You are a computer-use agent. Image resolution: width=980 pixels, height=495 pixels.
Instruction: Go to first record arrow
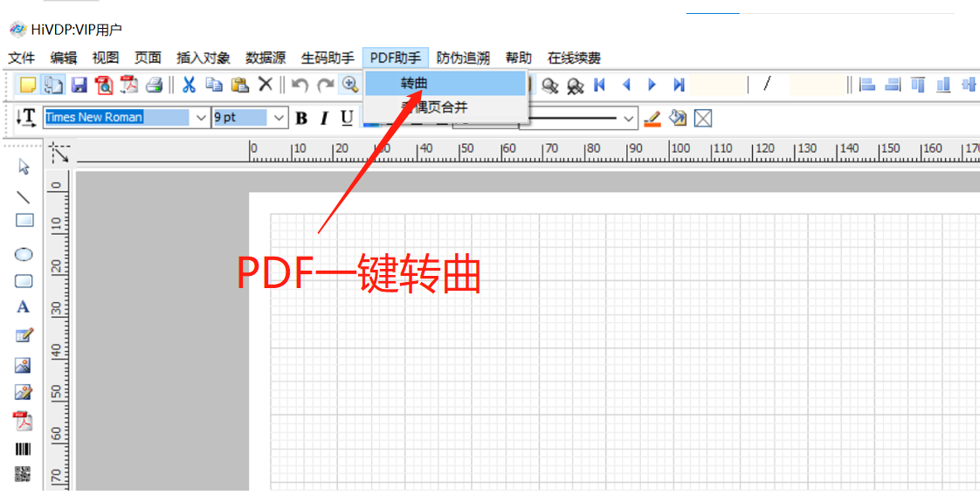(x=599, y=85)
